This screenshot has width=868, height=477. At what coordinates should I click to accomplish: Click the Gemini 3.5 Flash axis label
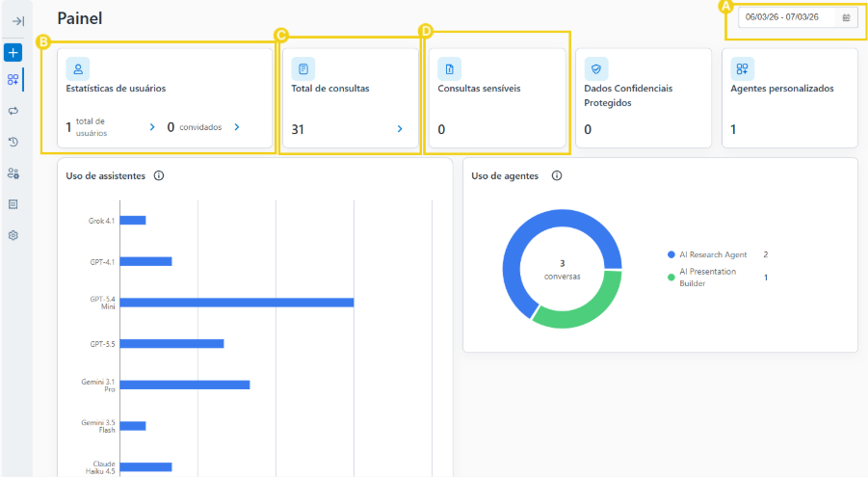[x=98, y=426]
